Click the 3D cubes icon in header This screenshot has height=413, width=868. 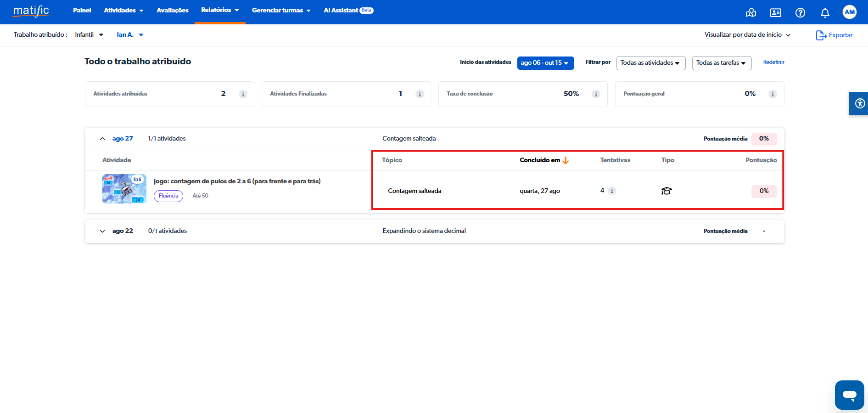(751, 12)
